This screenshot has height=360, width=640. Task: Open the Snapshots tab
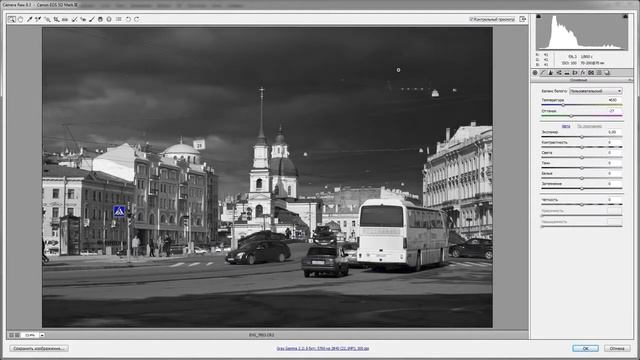(607, 73)
